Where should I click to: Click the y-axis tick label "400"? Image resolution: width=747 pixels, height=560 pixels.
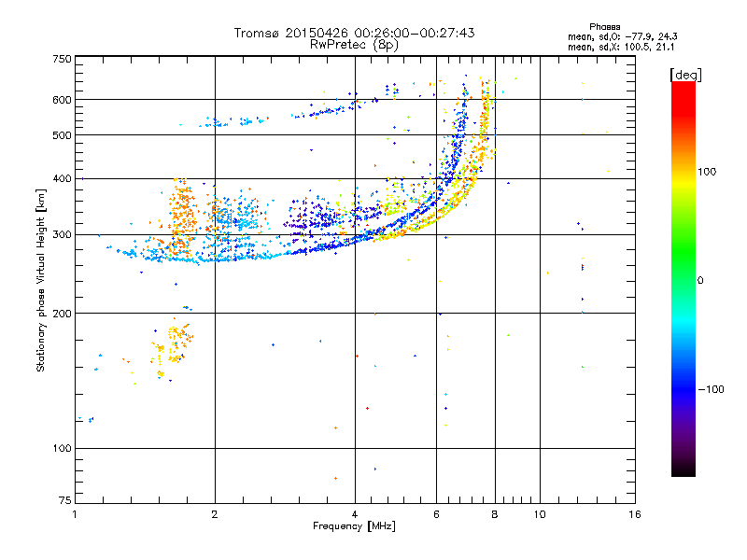pos(62,178)
